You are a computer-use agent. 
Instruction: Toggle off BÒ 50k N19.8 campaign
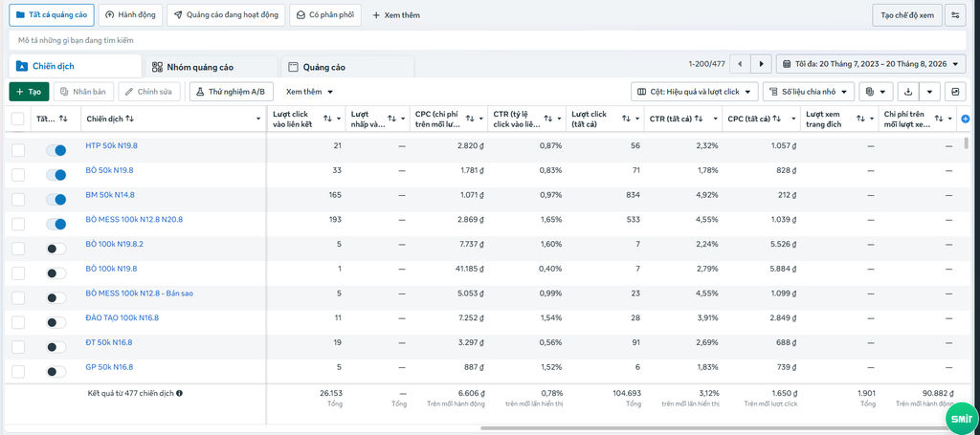click(x=56, y=175)
